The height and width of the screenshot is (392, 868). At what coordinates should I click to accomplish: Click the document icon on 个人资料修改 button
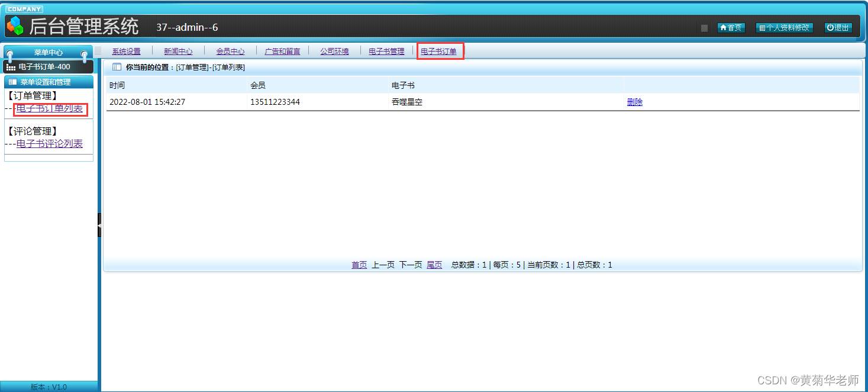coord(764,27)
